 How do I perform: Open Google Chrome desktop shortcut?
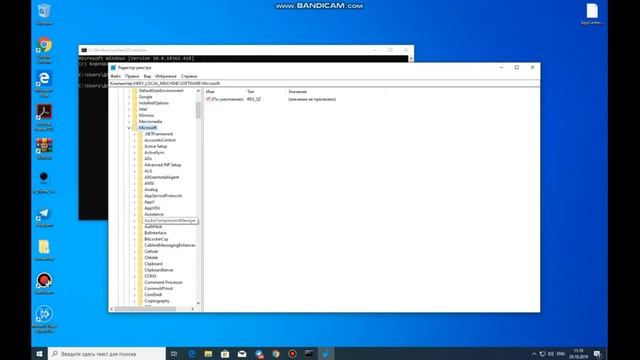coord(44,50)
